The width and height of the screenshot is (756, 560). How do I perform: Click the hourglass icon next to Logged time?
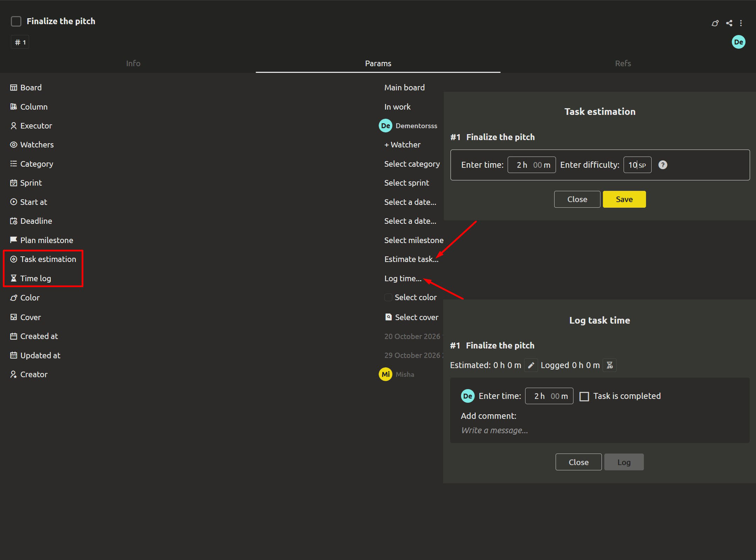610,365
